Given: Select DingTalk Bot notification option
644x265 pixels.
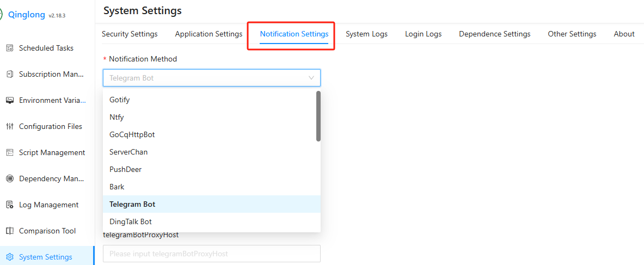Looking at the screenshot, I should 131,221.
